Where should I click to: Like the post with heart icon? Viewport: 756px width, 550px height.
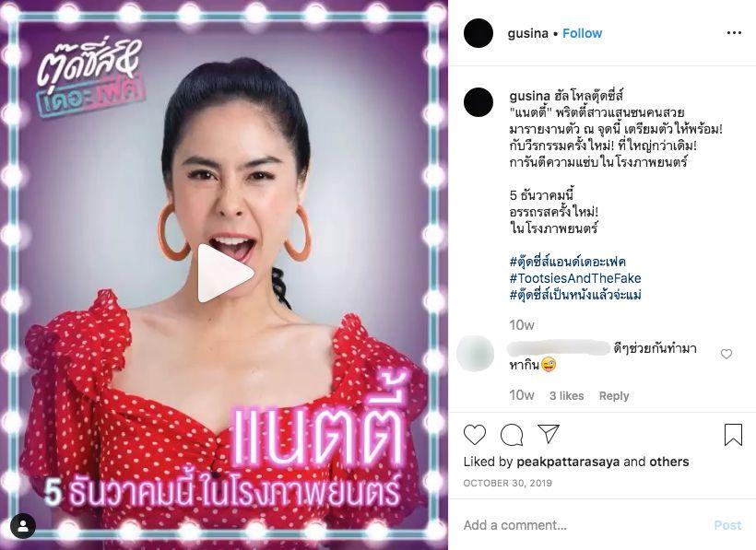tap(475, 435)
